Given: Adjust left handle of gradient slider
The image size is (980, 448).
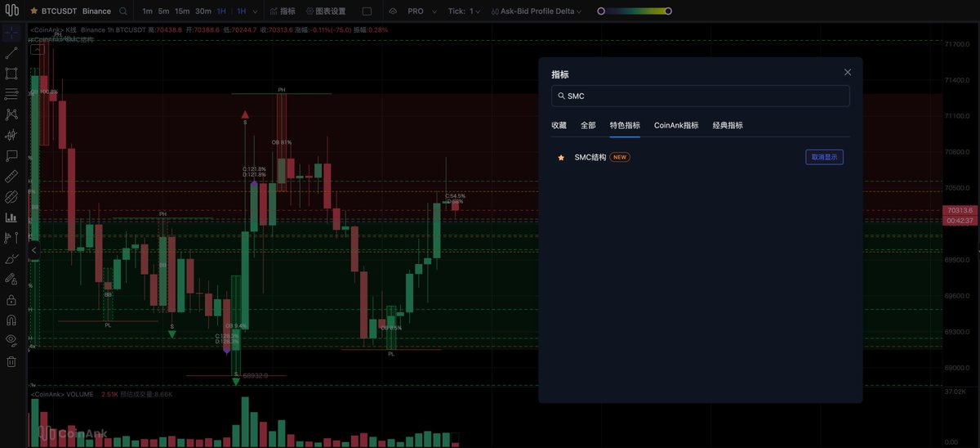Looking at the screenshot, I should point(602,11).
